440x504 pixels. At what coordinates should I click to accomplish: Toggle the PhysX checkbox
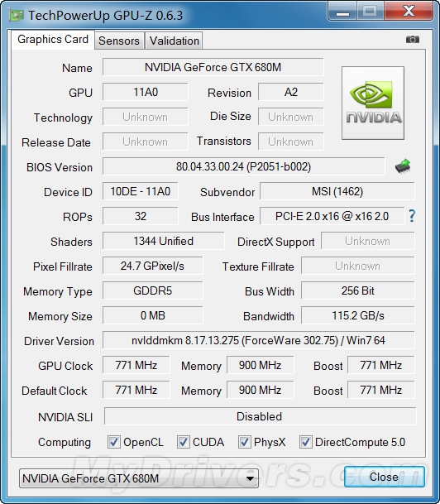coord(244,442)
